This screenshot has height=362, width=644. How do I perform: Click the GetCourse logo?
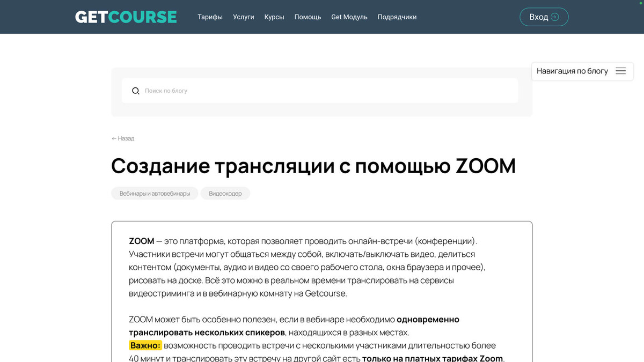[126, 17]
